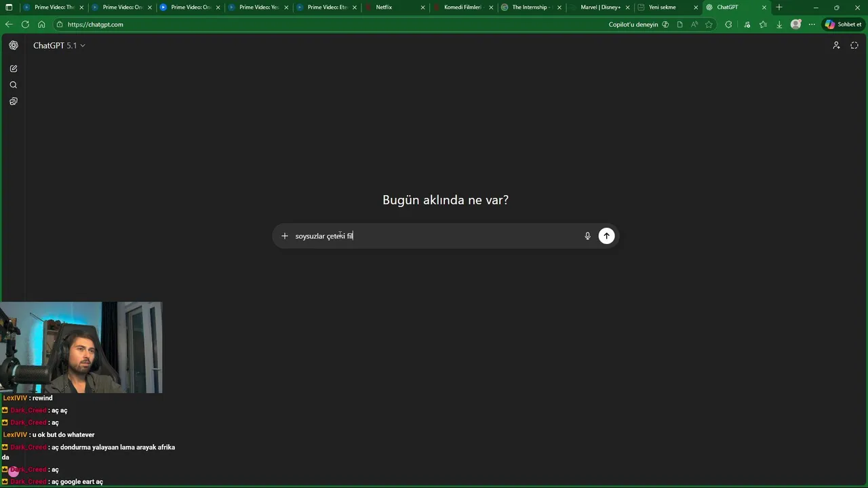The height and width of the screenshot is (488, 868).
Task: Open chat search from the sidebar magnifier
Action: [14, 85]
